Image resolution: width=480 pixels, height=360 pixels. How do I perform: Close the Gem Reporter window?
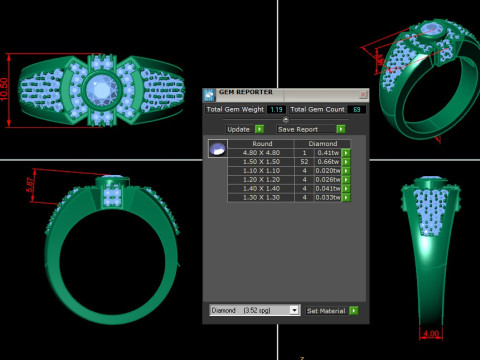(363, 95)
